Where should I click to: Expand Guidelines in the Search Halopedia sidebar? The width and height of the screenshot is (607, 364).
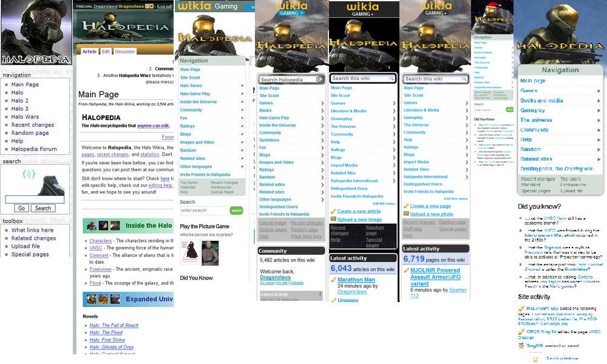(x=322, y=140)
